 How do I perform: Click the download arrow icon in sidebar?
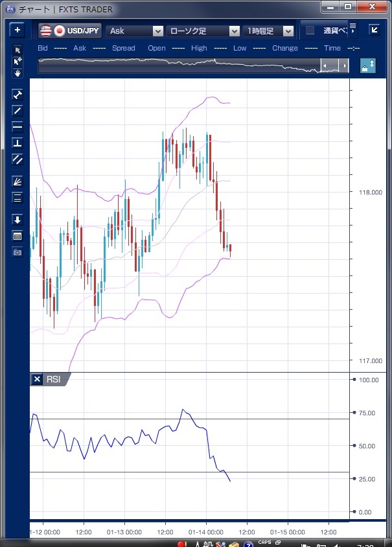(x=17, y=220)
